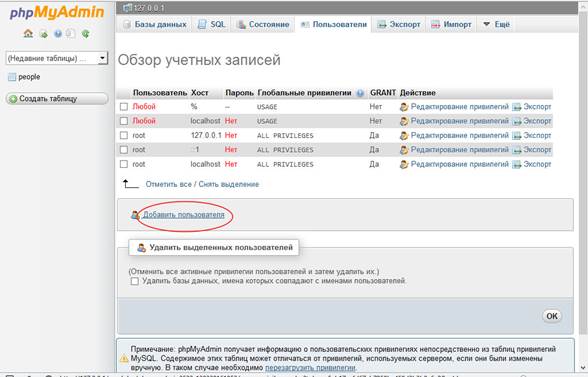588x377 pixels.
Task: Enable 'Удалить базы данных' checkbox
Action: [x=135, y=281]
